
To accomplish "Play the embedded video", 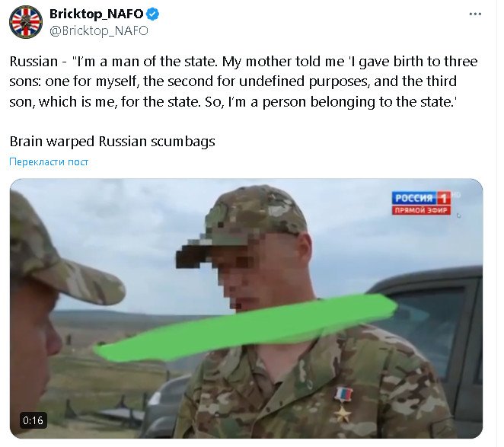I will pyautogui.click(x=246, y=308).
